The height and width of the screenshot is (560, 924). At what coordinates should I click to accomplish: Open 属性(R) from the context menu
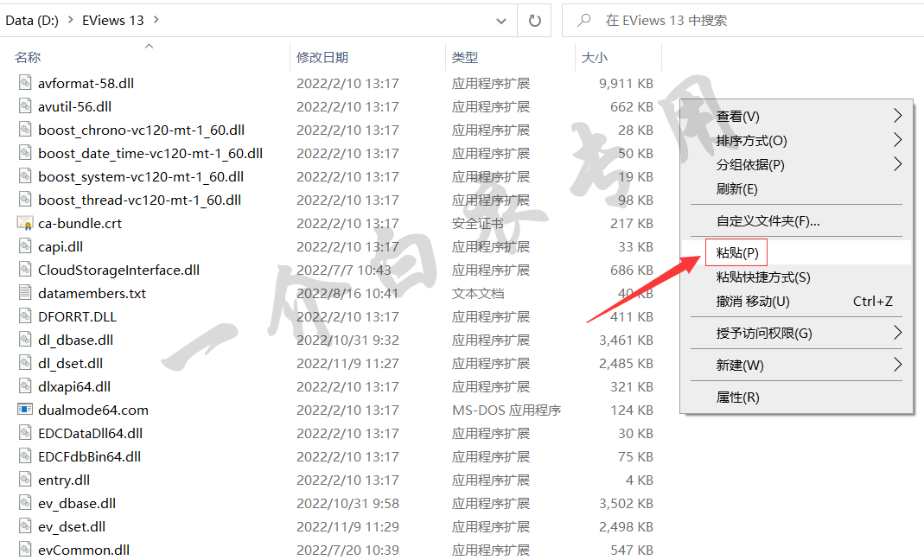point(737,398)
